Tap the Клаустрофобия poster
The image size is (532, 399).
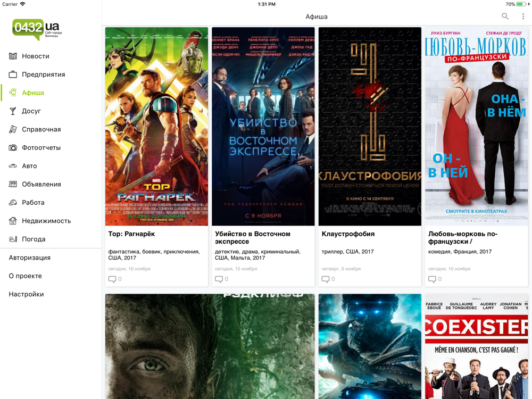370,126
